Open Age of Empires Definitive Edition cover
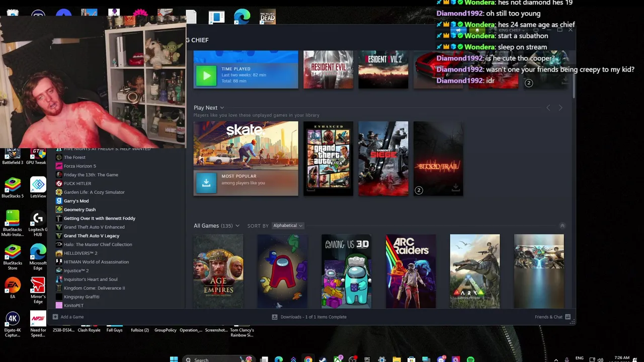644x362 pixels. pyautogui.click(x=218, y=271)
